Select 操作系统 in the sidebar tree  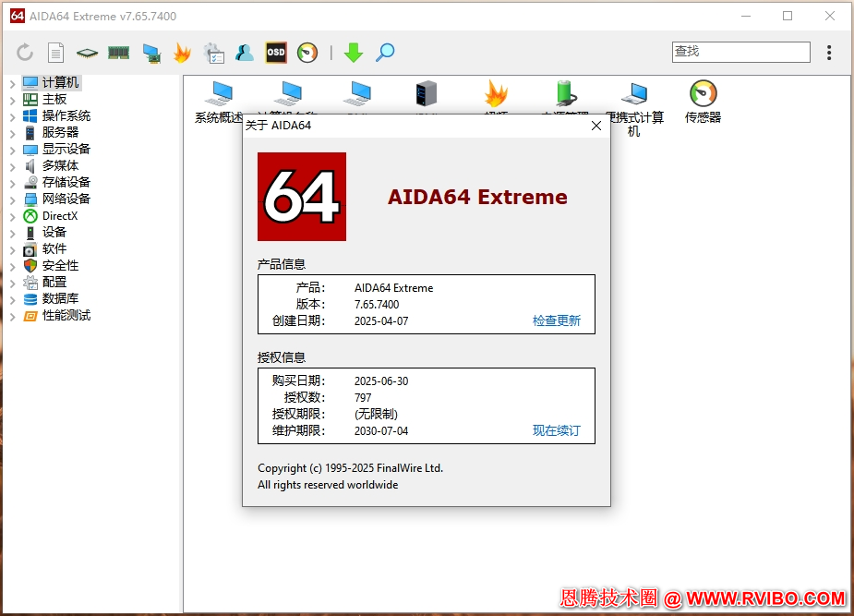[x=56, y=115]
